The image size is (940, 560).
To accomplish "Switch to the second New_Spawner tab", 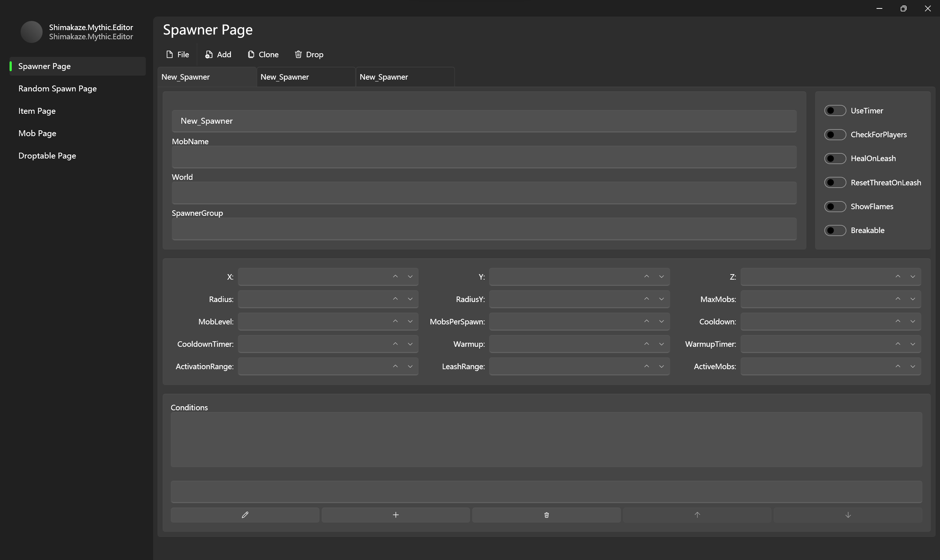I will click(x=285, y=77).
